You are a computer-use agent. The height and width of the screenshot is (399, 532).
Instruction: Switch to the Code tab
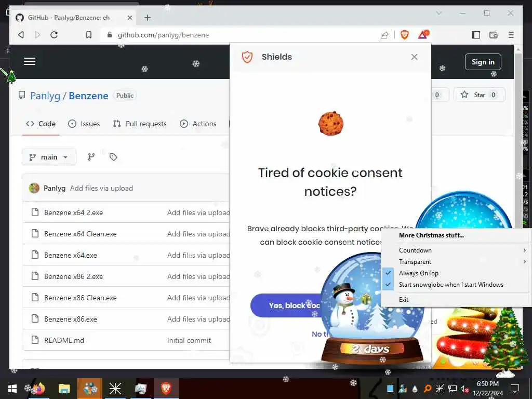[x=41, y=124]
